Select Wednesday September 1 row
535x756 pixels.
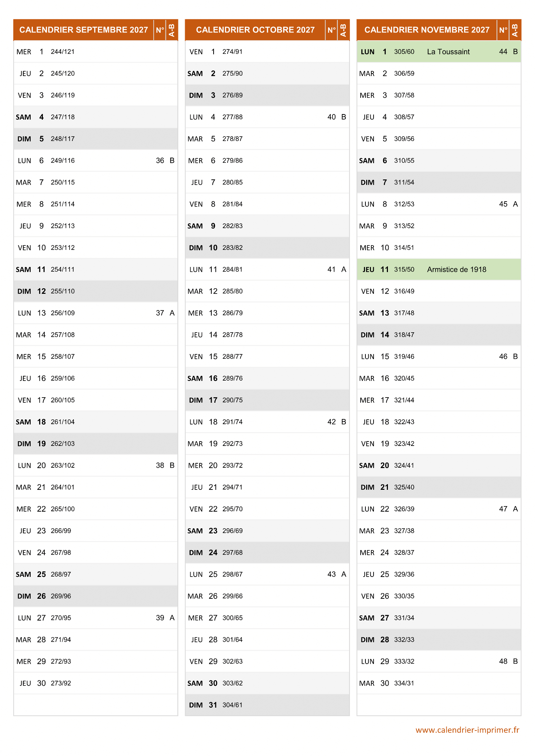(x=95, y=52)
